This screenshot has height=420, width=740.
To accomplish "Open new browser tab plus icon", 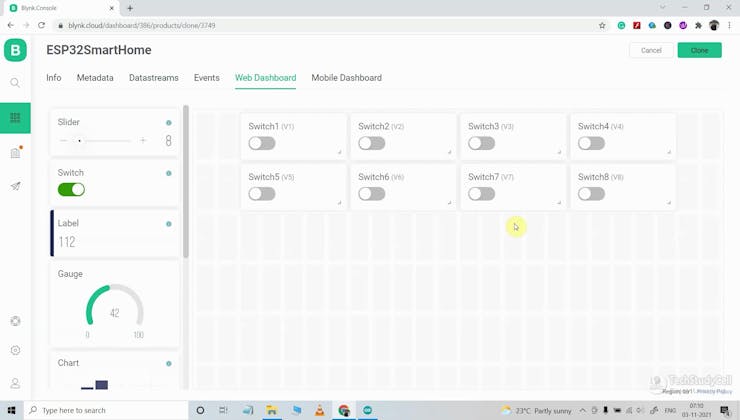I will (x=130, y=8).
